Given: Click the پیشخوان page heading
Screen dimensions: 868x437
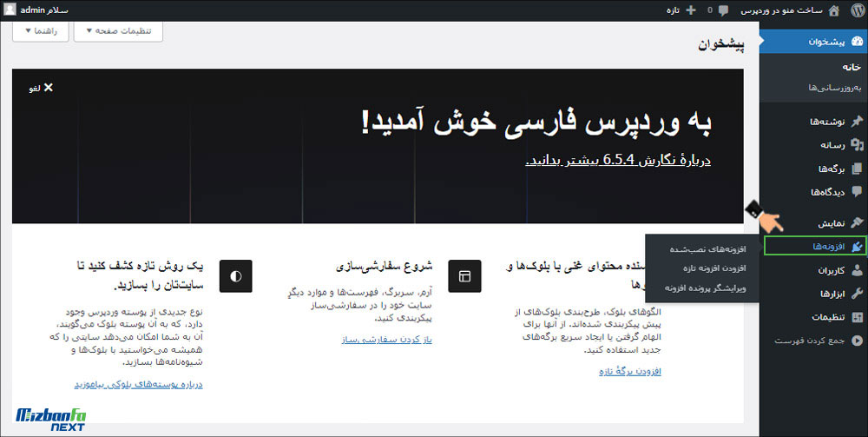Looking at the screenshot, I should [x=721, y=45].
